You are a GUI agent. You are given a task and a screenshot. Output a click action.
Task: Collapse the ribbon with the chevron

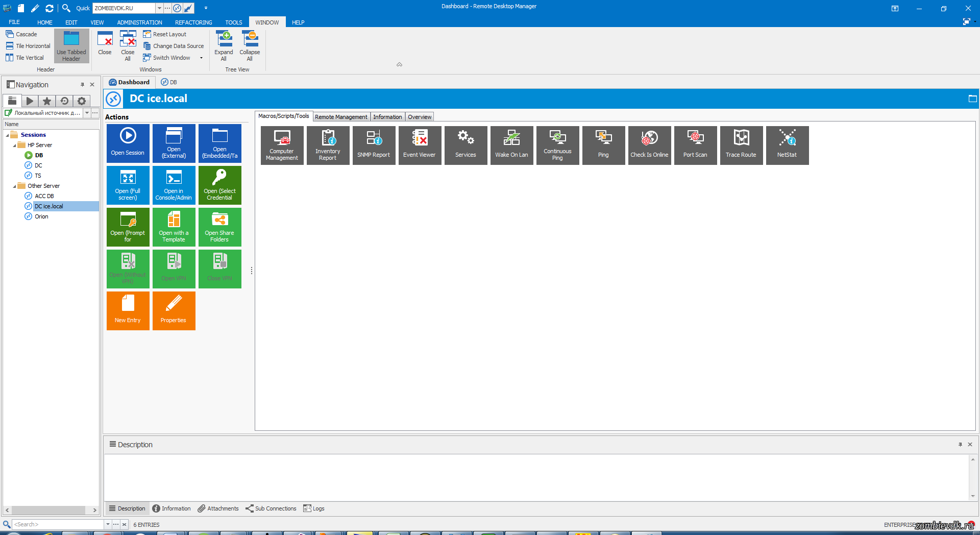[400, 65]
